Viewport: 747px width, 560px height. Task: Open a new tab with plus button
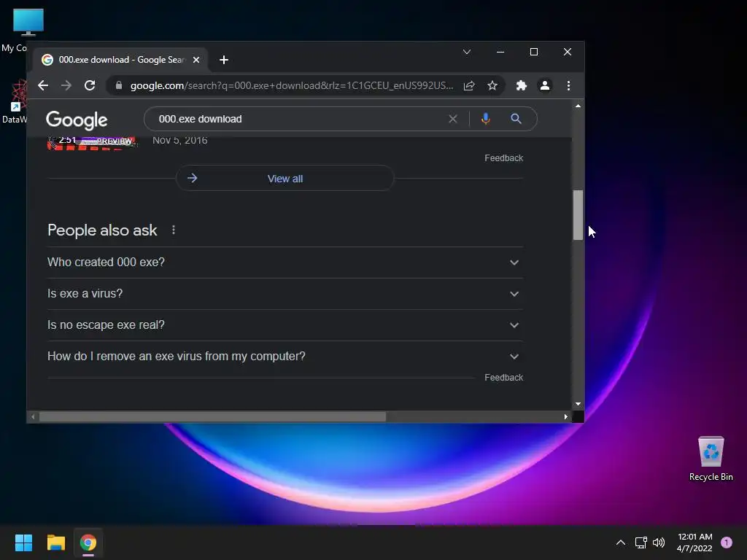pos(224,60)
